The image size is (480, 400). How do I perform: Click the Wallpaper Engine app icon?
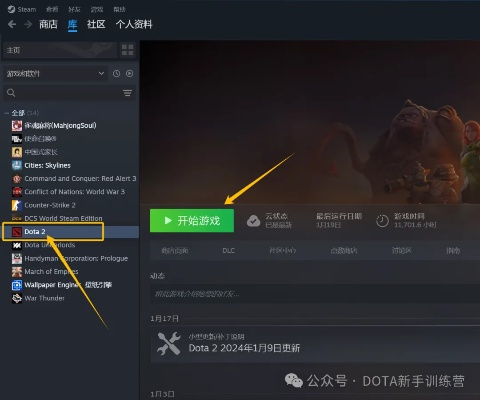17,285
